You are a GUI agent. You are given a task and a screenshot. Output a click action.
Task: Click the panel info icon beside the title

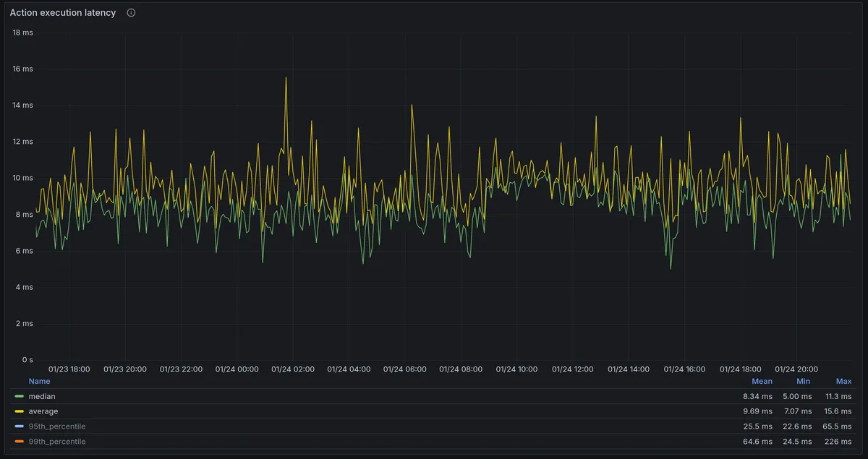point(131,12)
